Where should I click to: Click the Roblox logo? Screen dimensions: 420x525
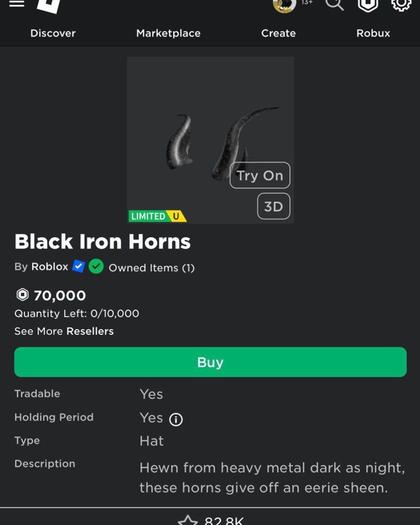pyautogui.click(x=47, y=5)
